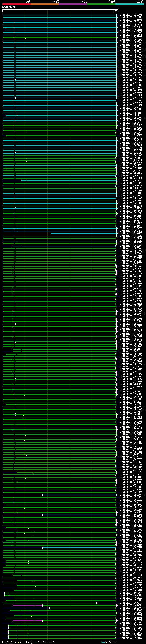
Task: Click the UniRef100_Q6BKH8 entry
Action: point(131,480)
